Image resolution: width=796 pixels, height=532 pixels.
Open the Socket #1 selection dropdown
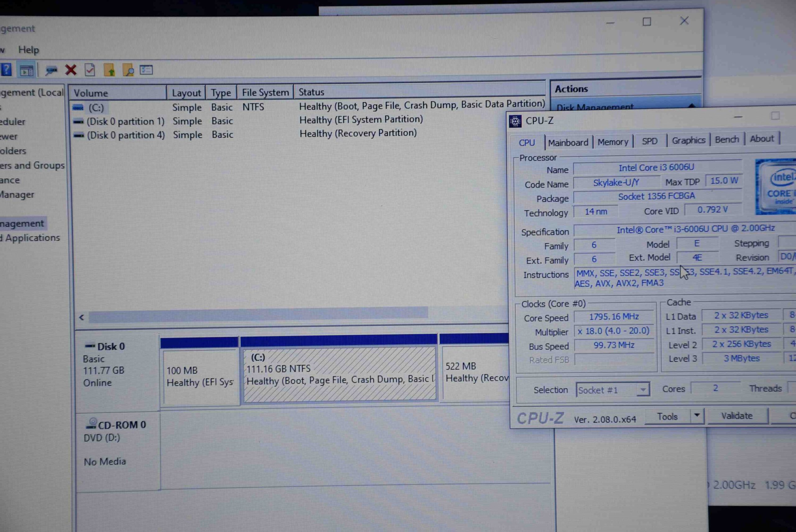click(643, 390)
